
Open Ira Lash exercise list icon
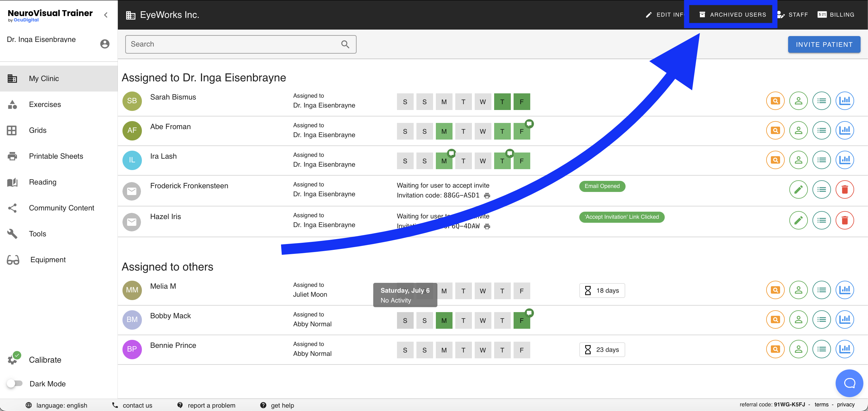pyautogui.click(x=821, y=160)
